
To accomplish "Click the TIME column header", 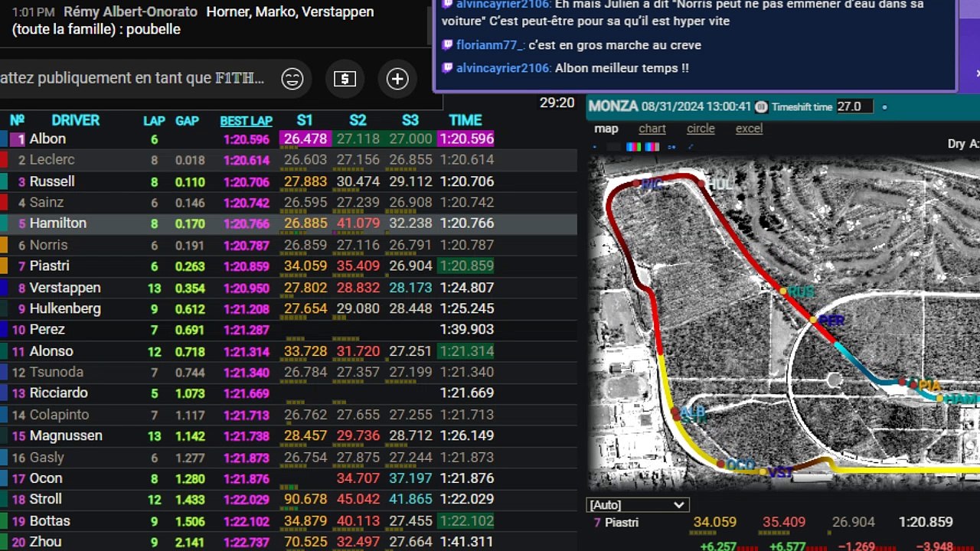I will pos(465,120).
